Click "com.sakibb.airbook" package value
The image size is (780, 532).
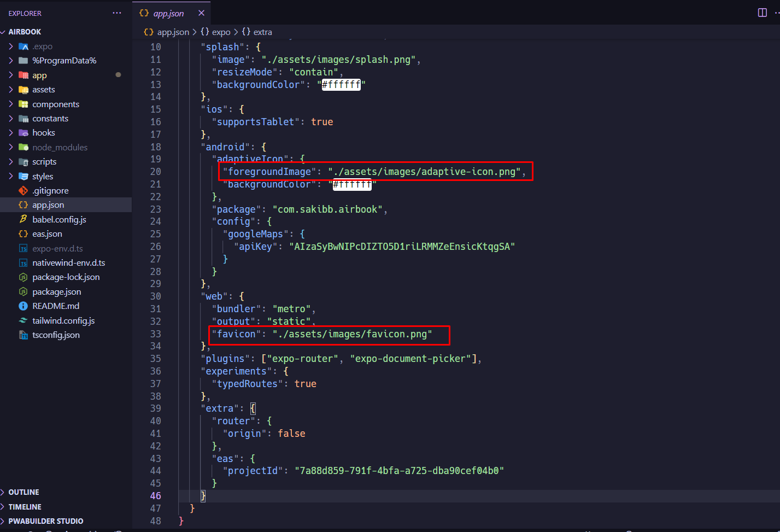click(x=327, y=209)
